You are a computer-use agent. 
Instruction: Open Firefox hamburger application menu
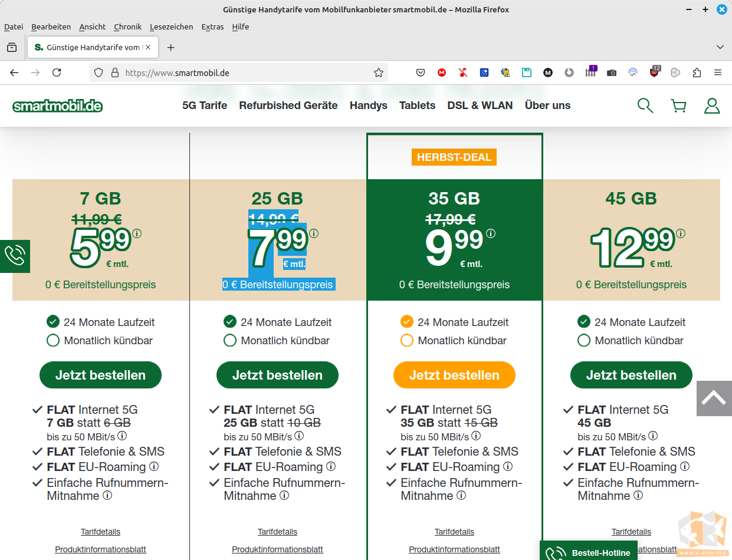tap(718, 73)
